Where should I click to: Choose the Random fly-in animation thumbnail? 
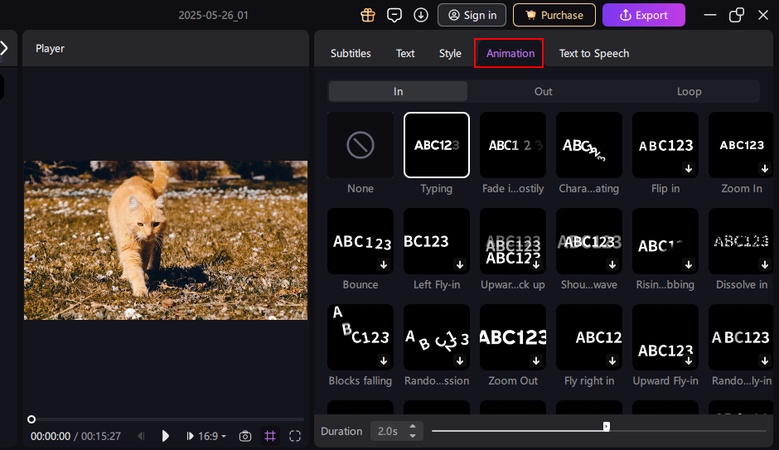741,337
